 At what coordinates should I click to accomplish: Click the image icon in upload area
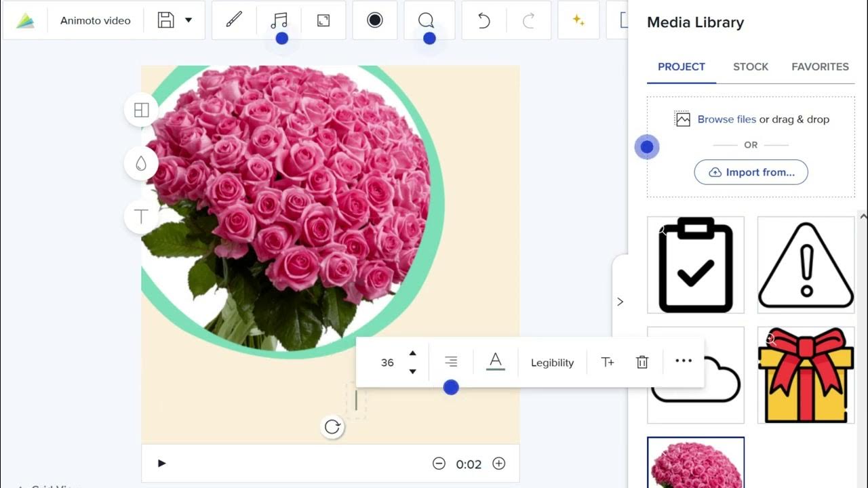point(683,119)
